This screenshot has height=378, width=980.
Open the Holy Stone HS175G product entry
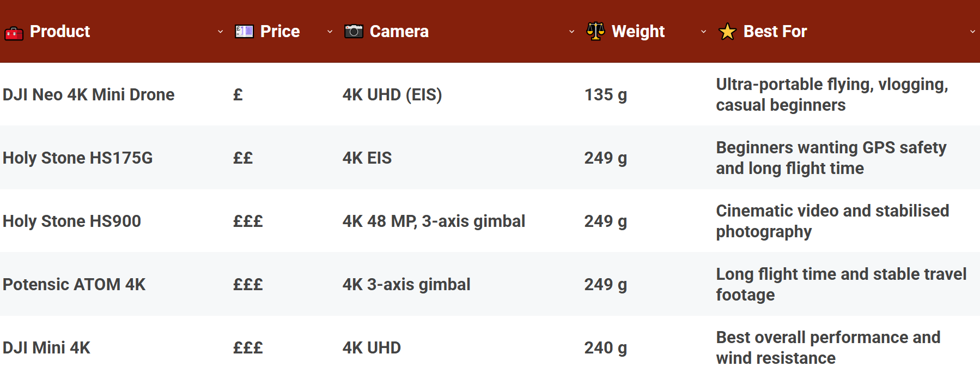tap(77, 158)
